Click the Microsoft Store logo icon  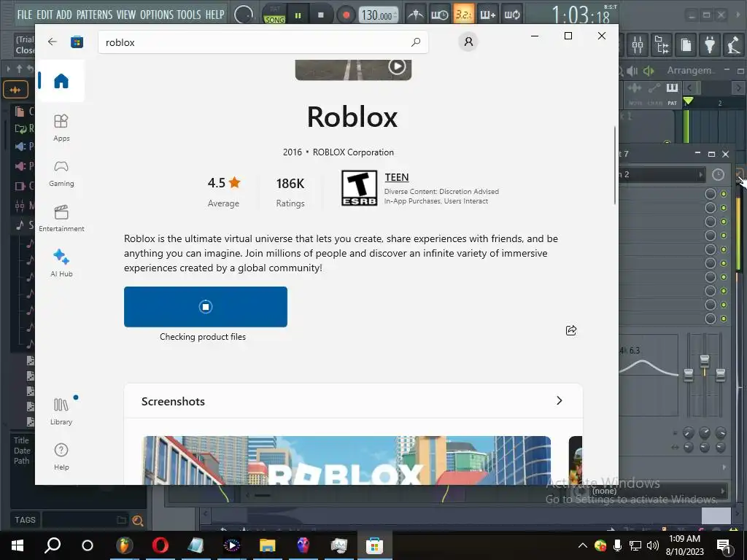click(x=77, y=42)
